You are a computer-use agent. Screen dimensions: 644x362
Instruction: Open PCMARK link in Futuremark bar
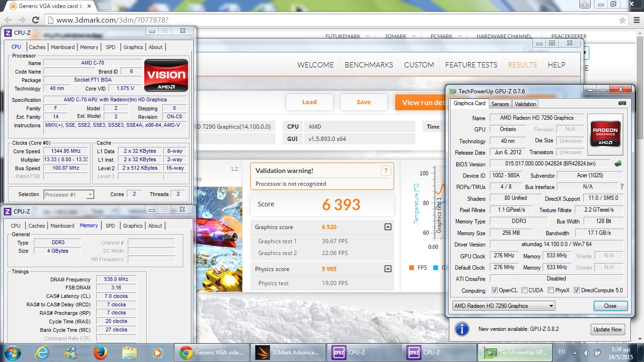point(441,36)
